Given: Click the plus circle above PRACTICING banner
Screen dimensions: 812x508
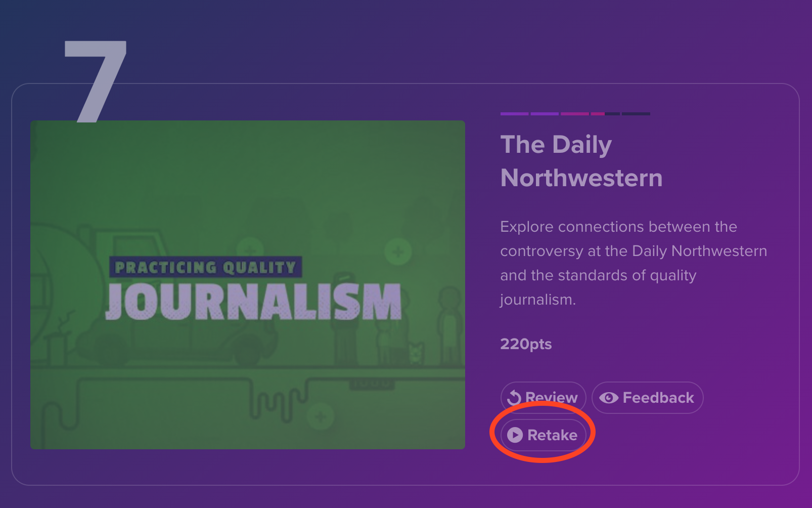Looking at the screenshot, I should click(x=250, y=248).
